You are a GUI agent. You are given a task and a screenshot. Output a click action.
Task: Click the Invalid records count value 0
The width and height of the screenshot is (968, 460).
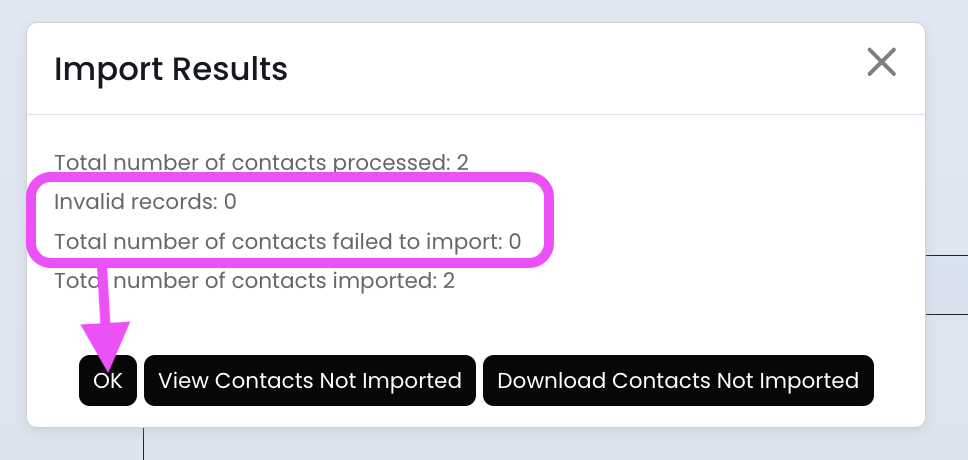coord(230,201)
